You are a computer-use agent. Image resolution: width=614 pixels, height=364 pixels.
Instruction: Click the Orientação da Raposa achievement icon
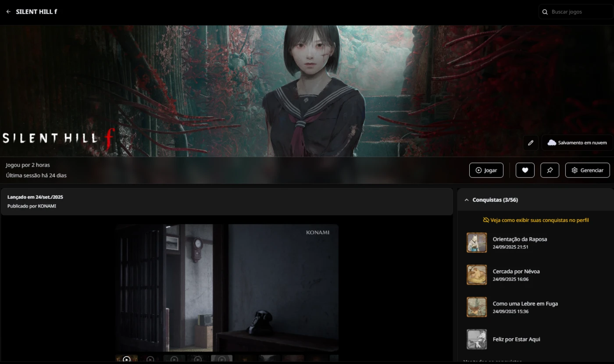click(477, 243)
